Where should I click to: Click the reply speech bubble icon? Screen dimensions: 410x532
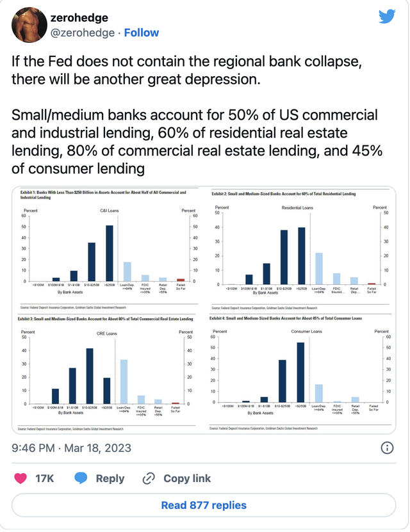pos(81,478)
